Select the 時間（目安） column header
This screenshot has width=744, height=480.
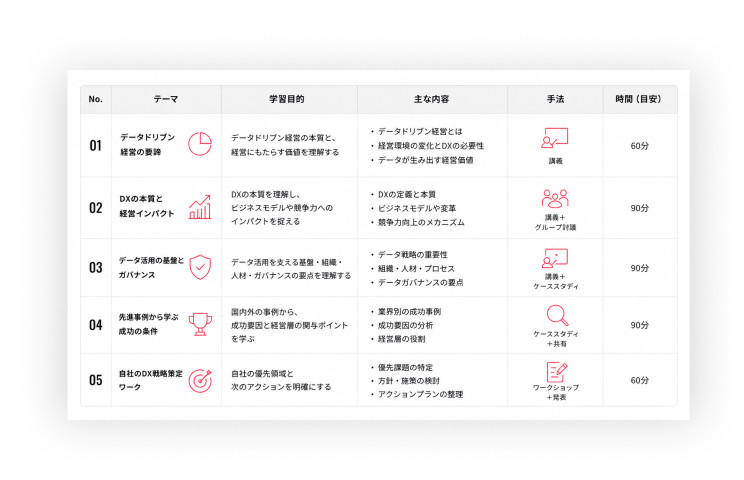pos(639,99)
